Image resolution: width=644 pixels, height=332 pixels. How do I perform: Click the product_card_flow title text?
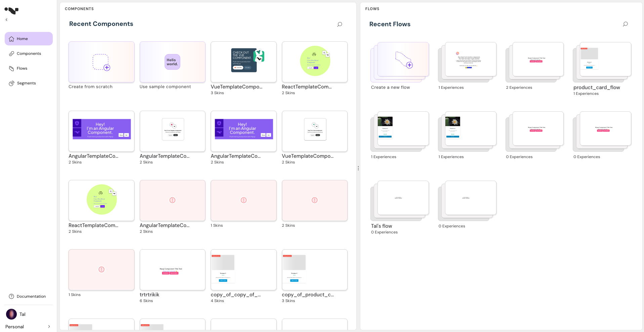(597, 87)
